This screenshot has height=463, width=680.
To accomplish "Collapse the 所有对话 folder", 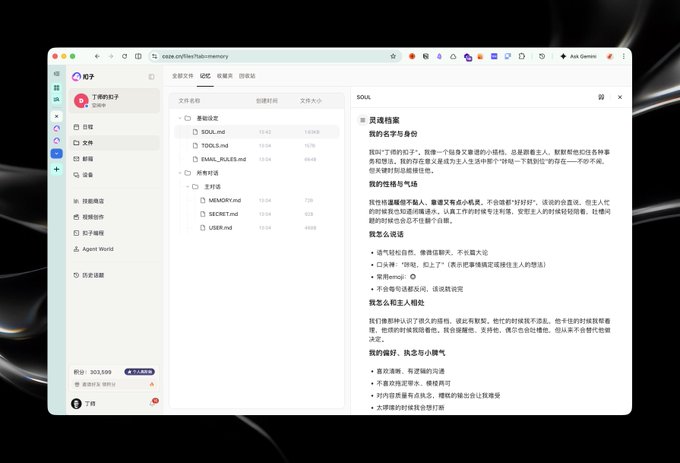I will [180, 173].
